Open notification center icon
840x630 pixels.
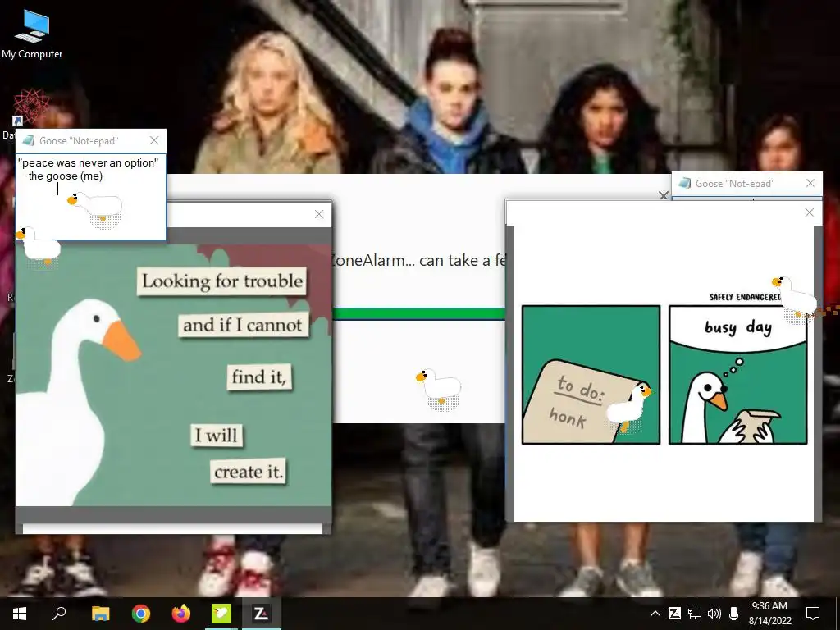point(813,614)
